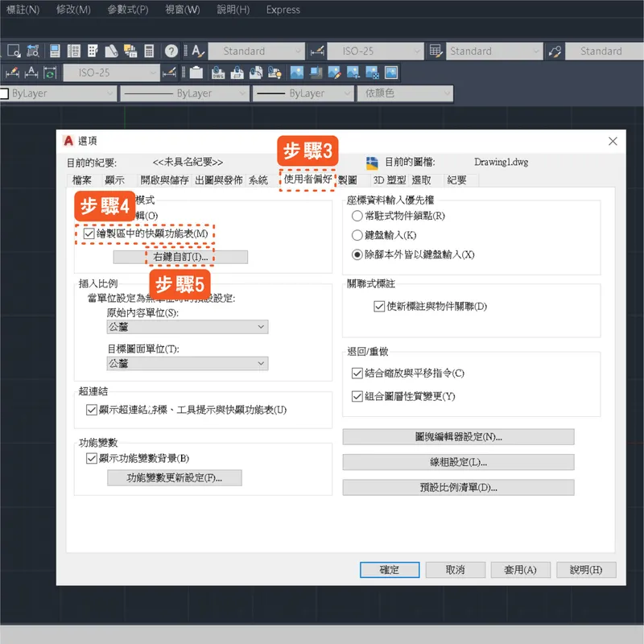Switch to the 紀要 tab

click(456, 180)
